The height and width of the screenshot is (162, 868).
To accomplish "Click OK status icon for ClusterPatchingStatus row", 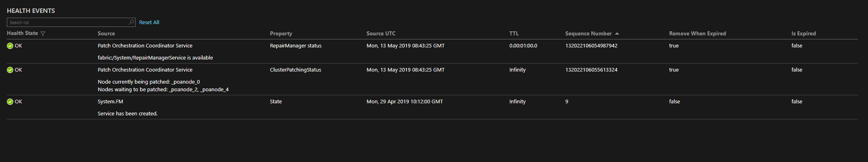I will coord(10,70).
